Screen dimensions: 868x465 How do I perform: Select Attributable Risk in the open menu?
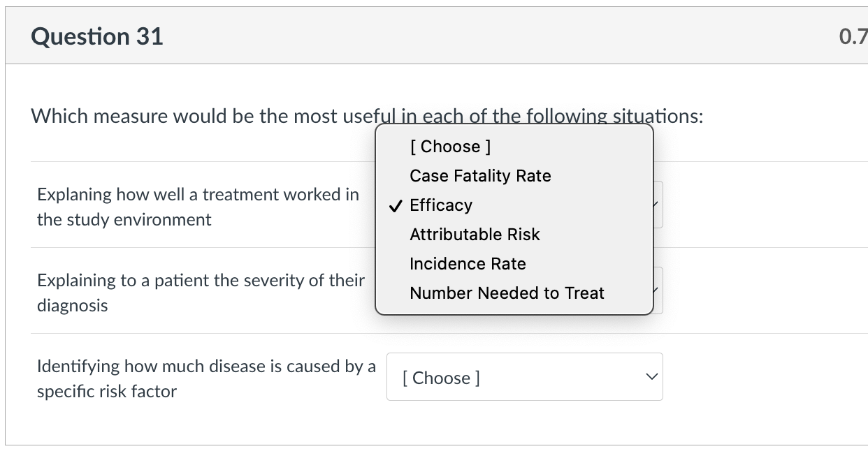[x=475, y=235]
